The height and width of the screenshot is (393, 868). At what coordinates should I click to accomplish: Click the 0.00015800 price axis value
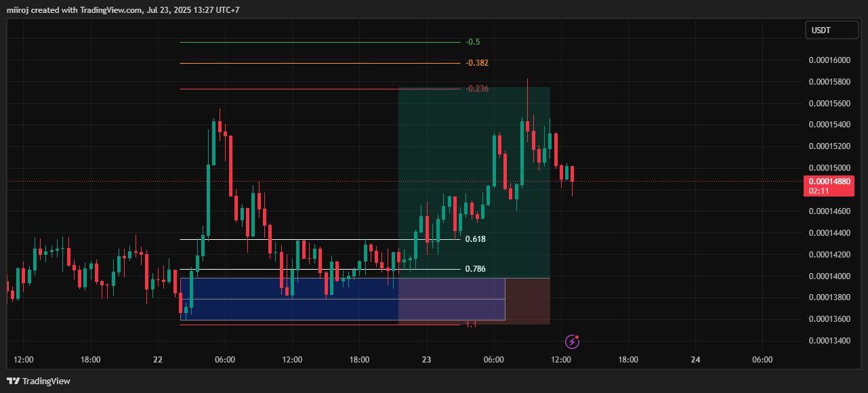[830, 82]
